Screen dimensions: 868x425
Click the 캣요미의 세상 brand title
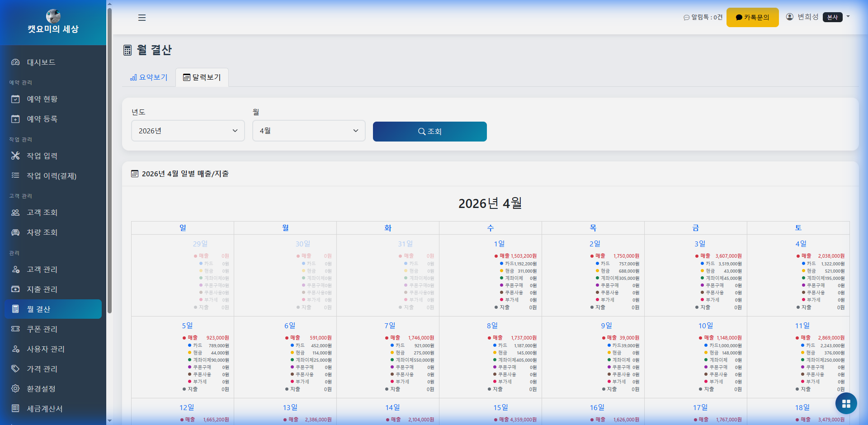tap(53, 29)
